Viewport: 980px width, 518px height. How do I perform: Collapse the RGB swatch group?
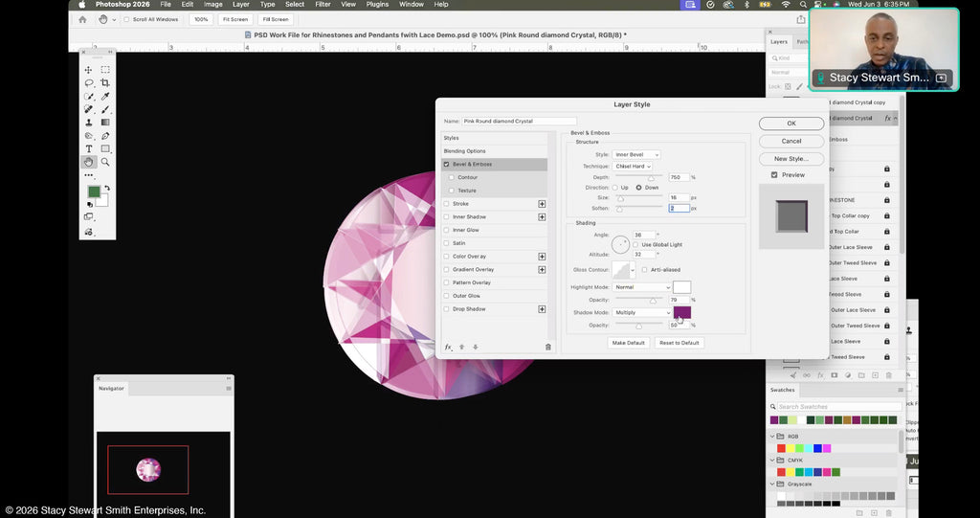point(772,436)
